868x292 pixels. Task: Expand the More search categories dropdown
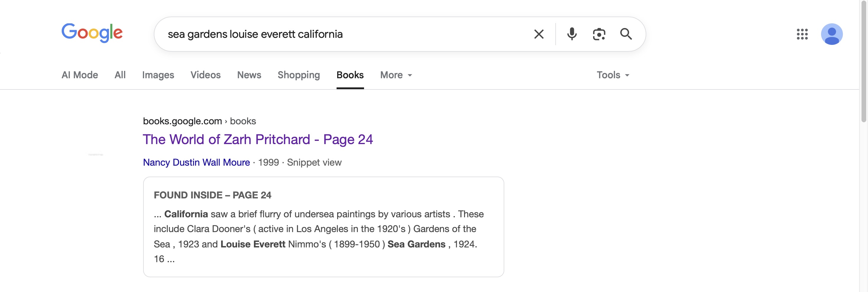tap(396, 75)
